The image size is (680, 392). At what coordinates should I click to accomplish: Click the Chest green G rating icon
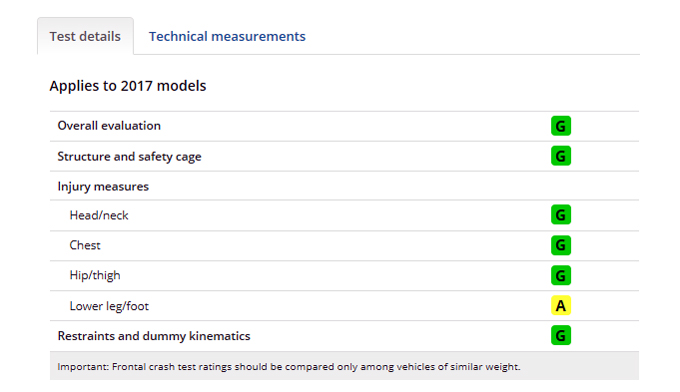click(x=561, y=245)
